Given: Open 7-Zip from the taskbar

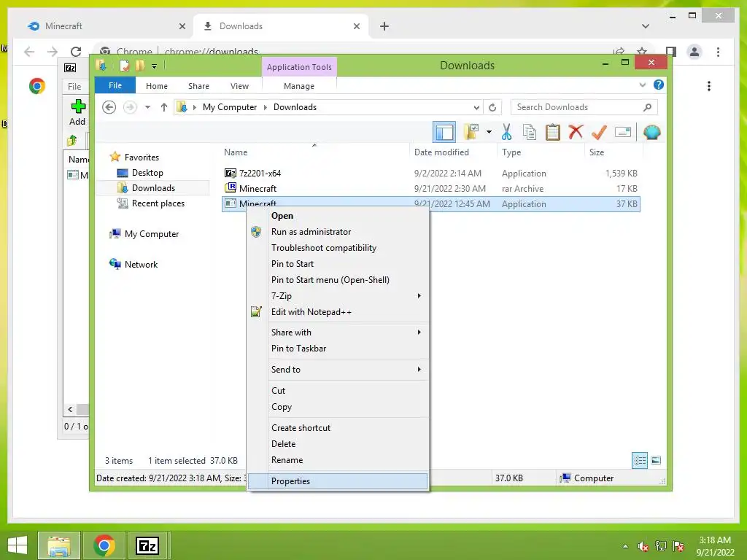Looking at the screenshot, I should 147,545.
